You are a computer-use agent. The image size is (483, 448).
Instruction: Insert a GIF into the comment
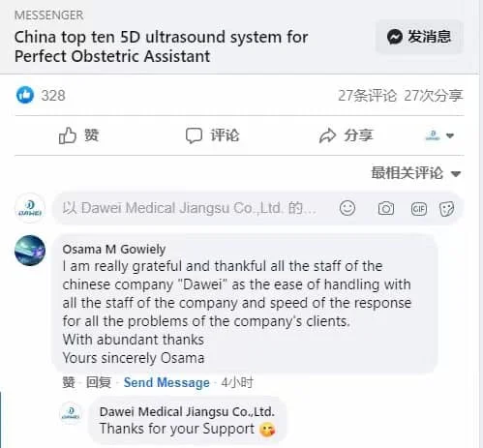(x=419, y=209)
